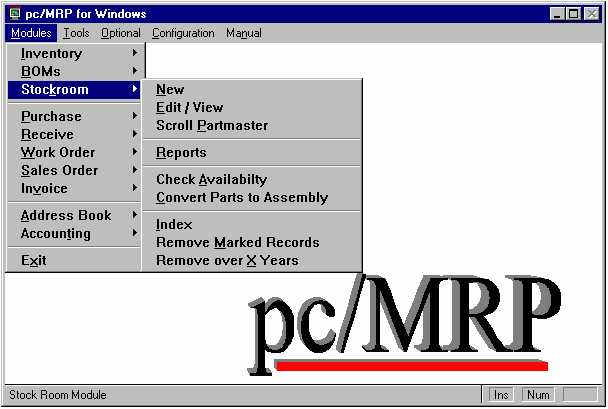The image size is (608, 409).
Task: Expand the Accounting submenu arrow
Action: [135, 233]
